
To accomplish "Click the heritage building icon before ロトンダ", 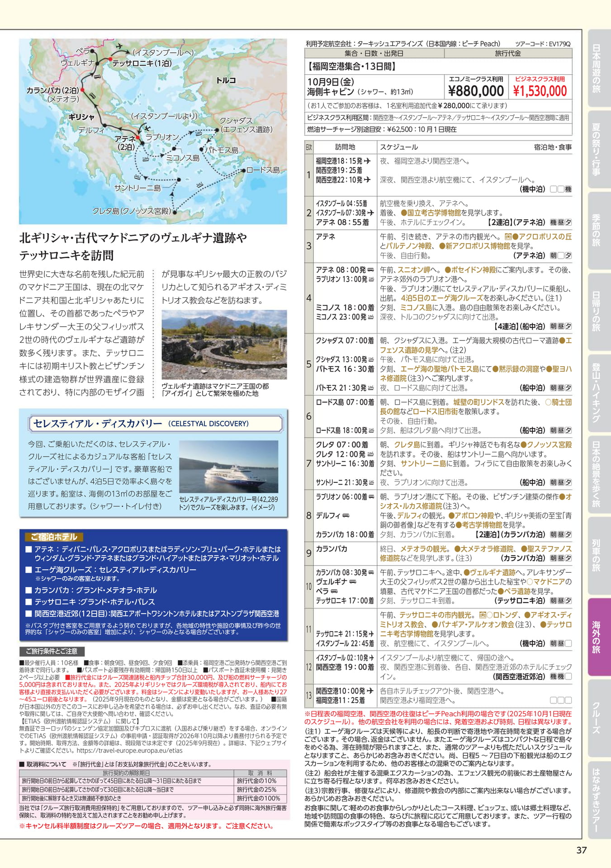I will click(483, 615).
